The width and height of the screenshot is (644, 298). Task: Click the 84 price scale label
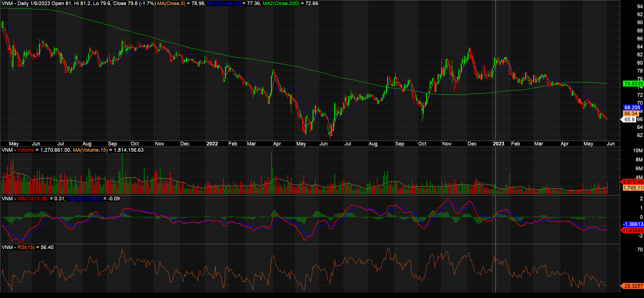[x=640, y=47]
